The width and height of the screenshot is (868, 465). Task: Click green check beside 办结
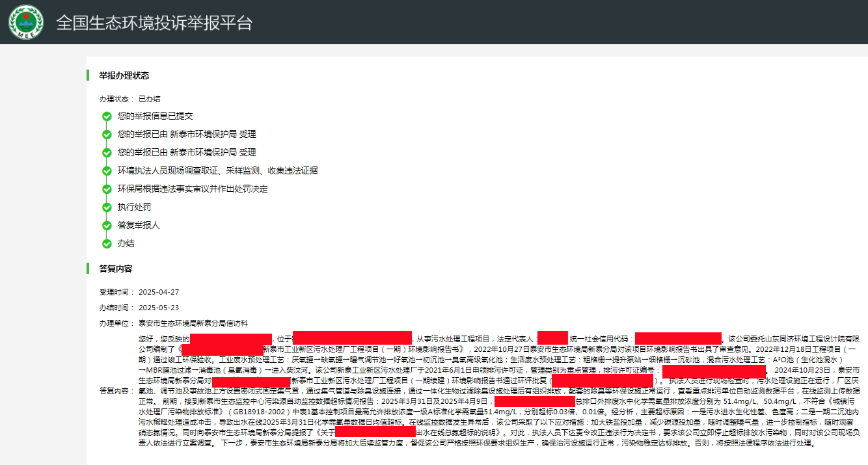coord(107,244)
